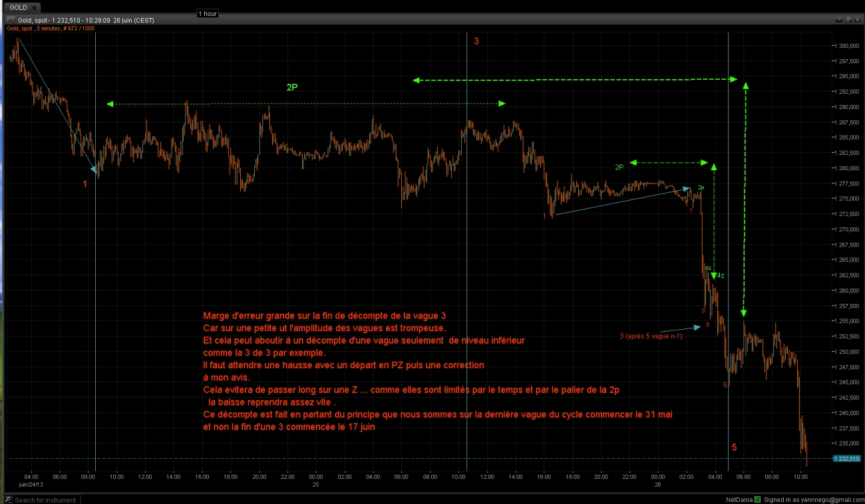This screenshot has height=504, width=865.
Task: Click the NetDania label in the status bar
Action: [739, 499]
